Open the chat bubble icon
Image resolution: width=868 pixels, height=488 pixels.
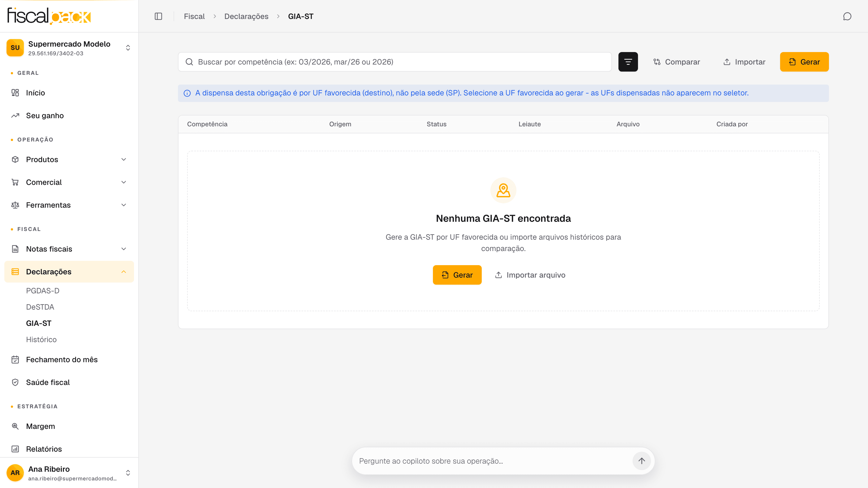coord(847,16)
